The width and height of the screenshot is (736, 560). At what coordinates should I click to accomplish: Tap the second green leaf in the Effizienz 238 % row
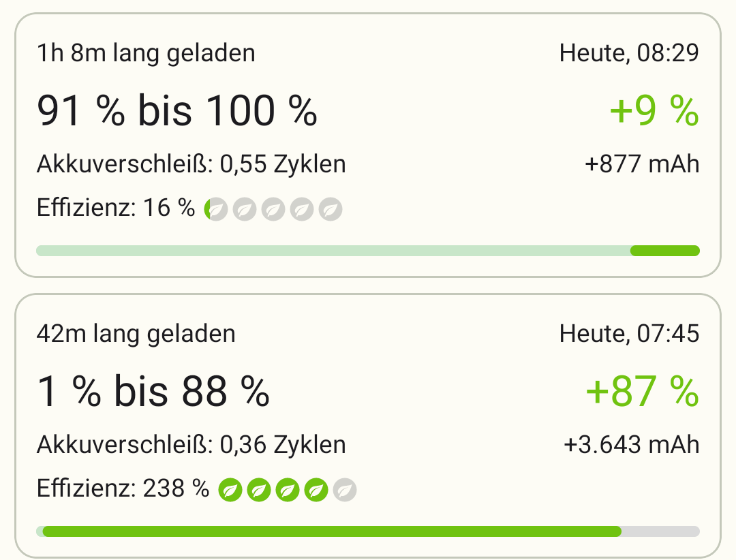point(259,489)
